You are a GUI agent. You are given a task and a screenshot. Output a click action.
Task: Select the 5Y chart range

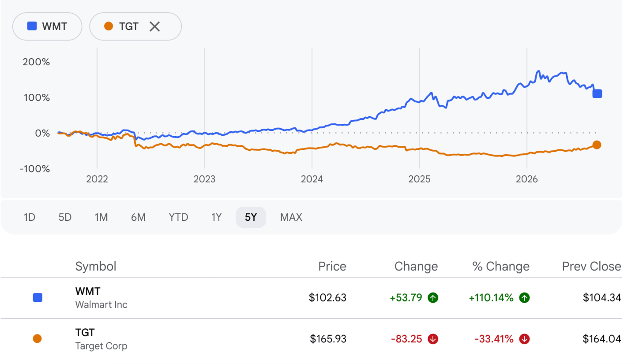click(251, 217)
